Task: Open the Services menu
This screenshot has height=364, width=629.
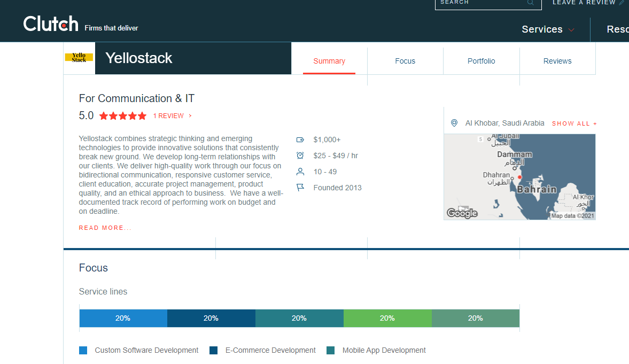Action: pos(542,29)
